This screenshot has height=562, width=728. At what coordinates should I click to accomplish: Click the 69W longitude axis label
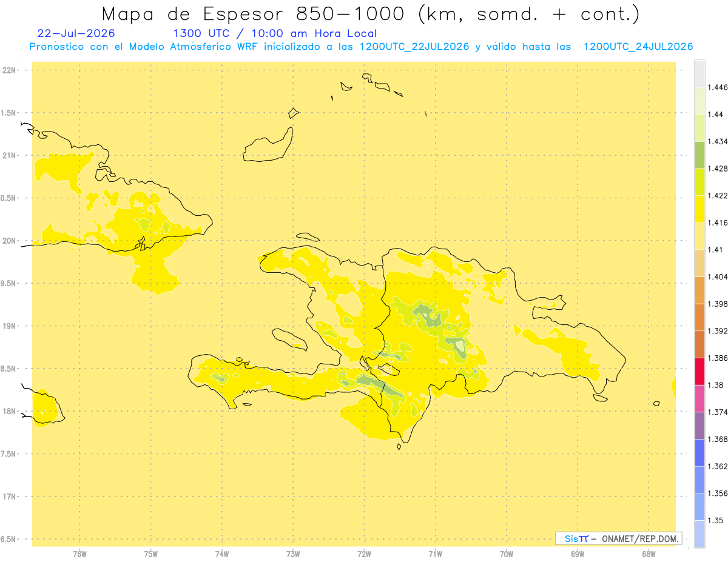pos(578,554)
